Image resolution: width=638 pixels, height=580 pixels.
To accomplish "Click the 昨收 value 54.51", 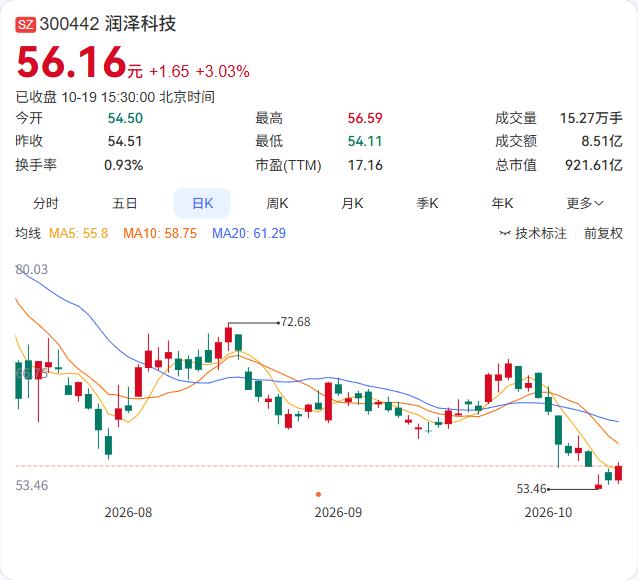I will pyautogui.click(x=125, y=141).
